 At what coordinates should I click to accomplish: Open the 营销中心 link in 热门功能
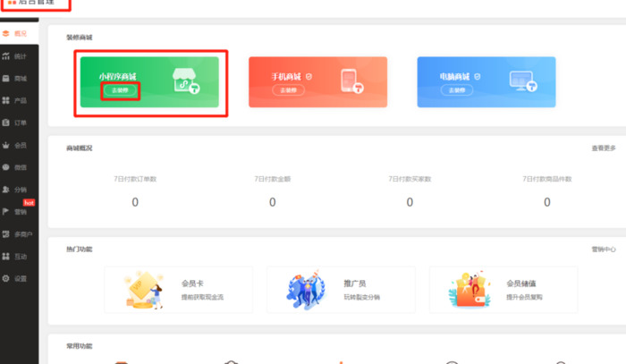pos(604,250)
